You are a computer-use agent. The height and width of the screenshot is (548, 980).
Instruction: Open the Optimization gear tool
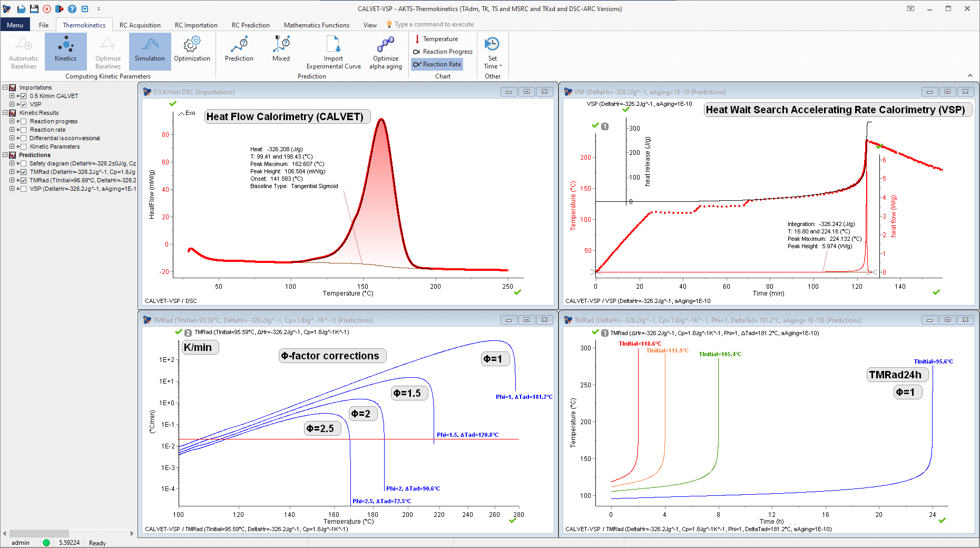(192, 51)
